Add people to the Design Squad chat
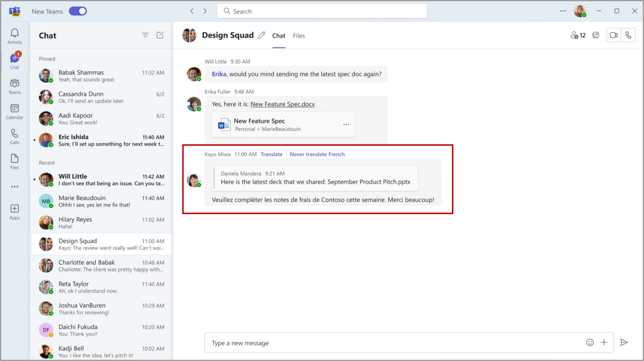The width and height of the screenshot is (644, 361). (x=577, y=35)
